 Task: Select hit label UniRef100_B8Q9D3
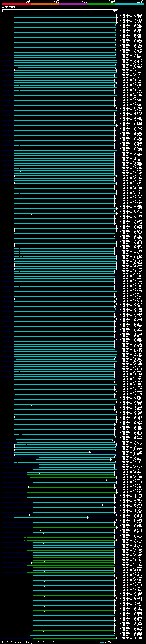pos(131,578)
